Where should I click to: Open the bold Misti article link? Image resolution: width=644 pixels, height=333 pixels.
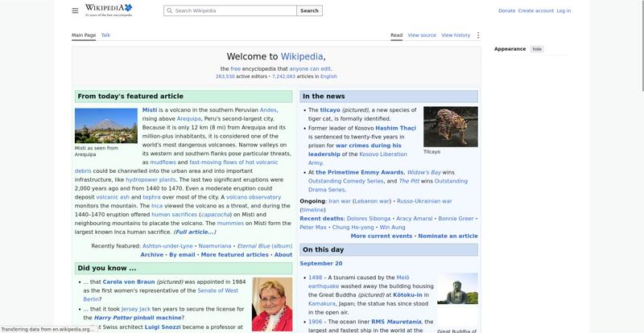150,110
